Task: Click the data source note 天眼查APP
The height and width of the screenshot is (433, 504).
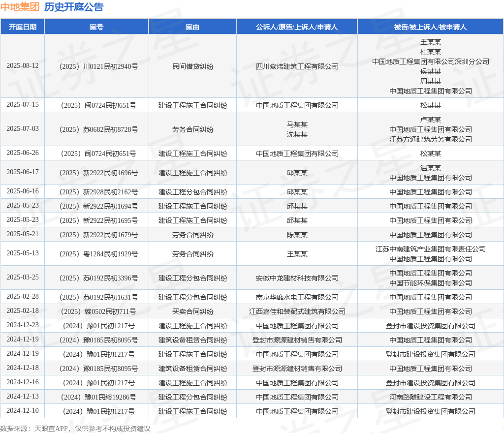Action: tap(51, 429)
